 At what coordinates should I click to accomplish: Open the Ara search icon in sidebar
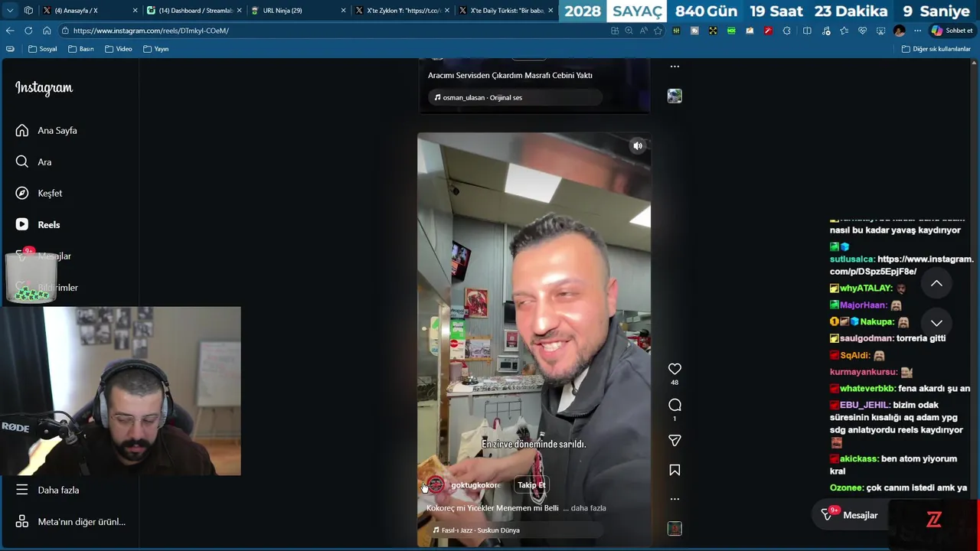coord(22,162)
